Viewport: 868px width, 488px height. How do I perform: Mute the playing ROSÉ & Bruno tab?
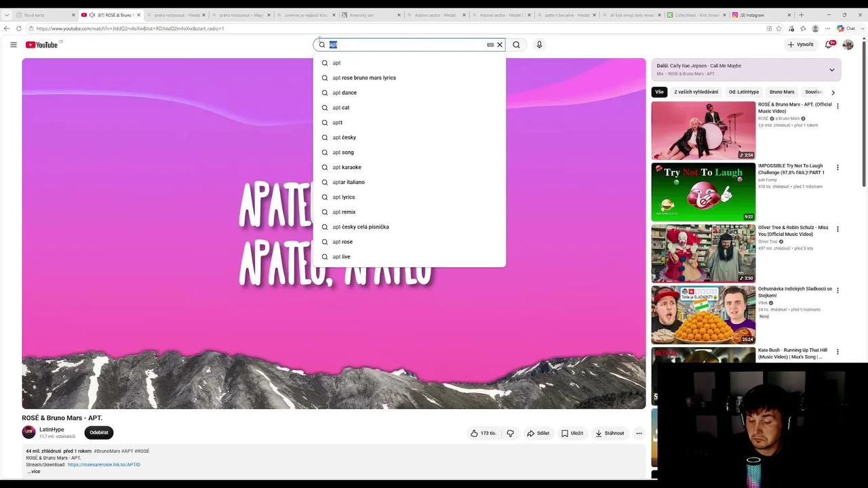[92, 15]
